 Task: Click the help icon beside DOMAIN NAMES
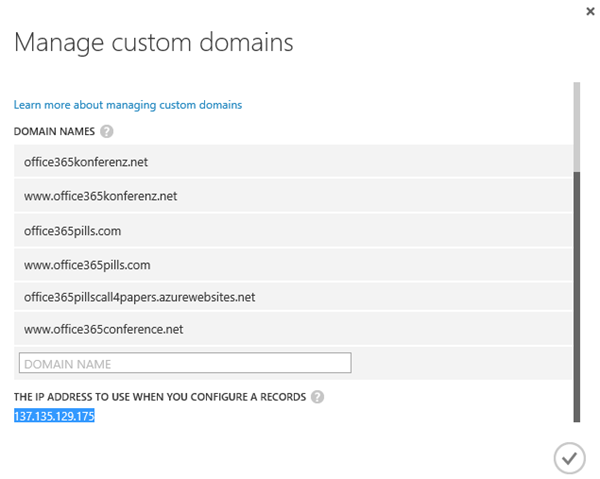[x=107, y=131]
